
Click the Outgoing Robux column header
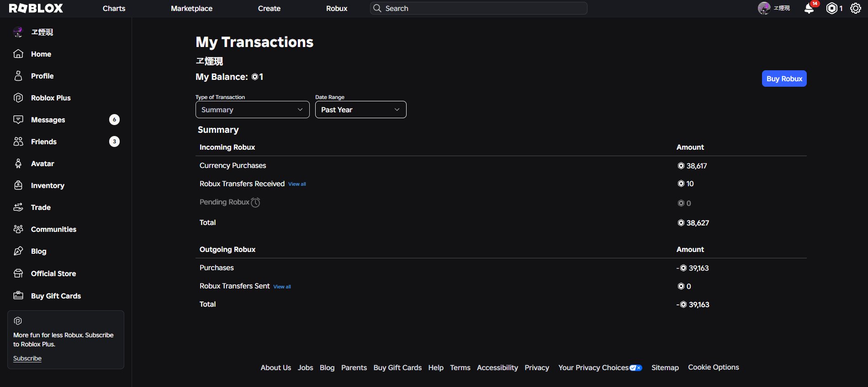click(x=228, y=249)
